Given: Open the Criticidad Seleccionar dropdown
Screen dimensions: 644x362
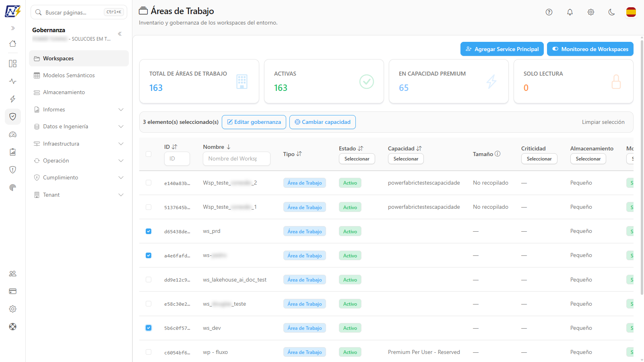Looking at the screenshot, I should [539, 159].
